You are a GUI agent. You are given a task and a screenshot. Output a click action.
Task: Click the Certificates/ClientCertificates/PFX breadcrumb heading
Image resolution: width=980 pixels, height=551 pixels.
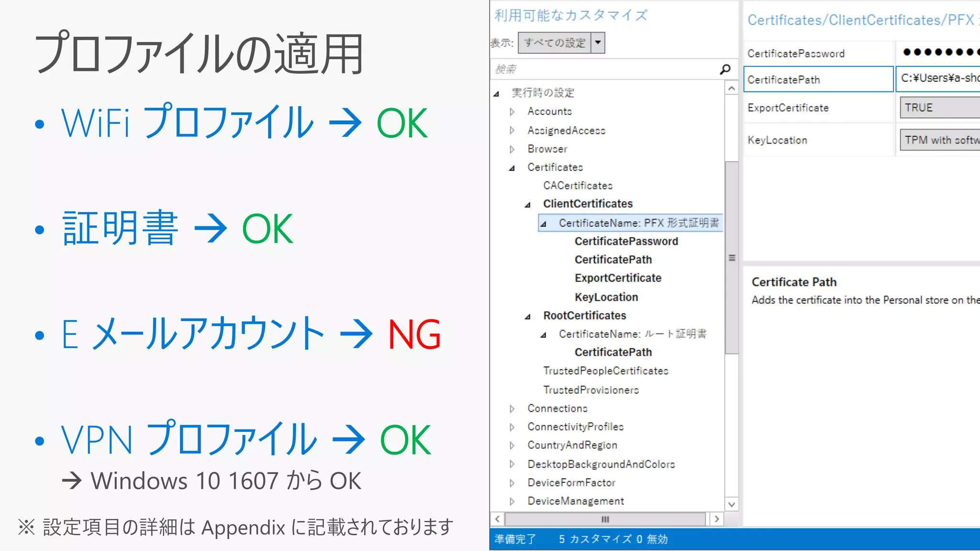864,20
